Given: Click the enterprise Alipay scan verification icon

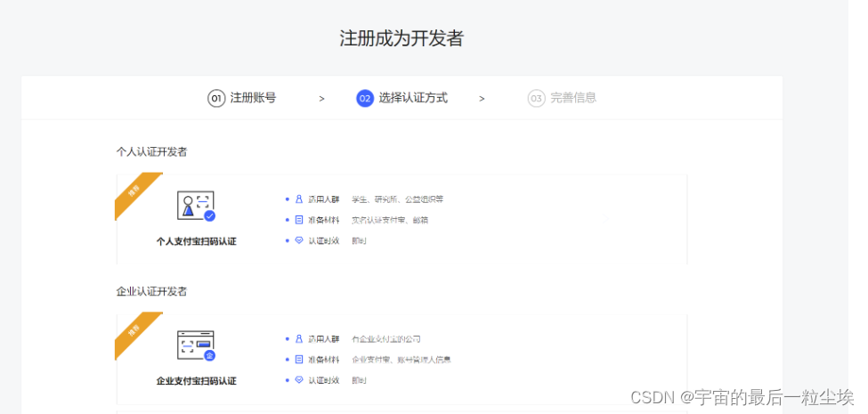Looking at the screenshot, I should click(196, 346).
